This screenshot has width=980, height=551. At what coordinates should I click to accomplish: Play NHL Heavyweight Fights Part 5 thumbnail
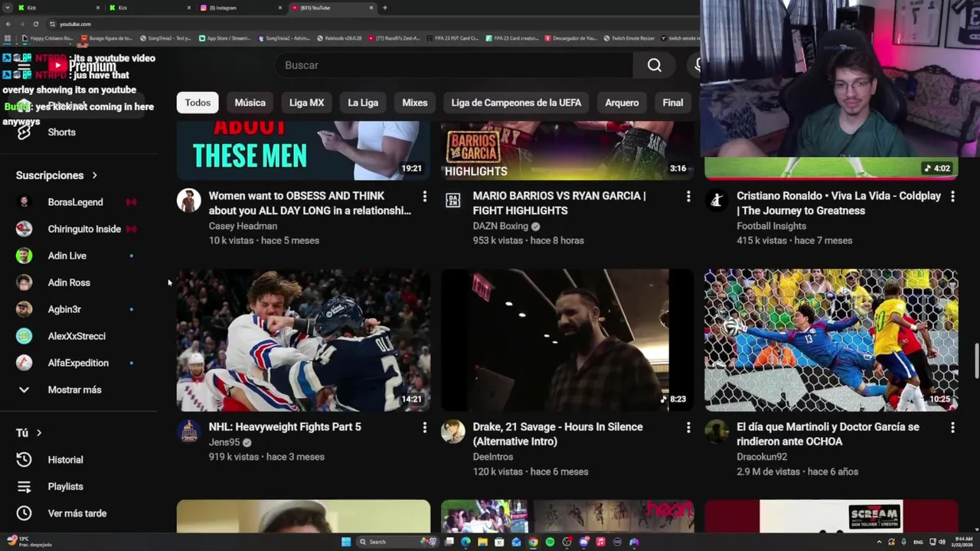pos(303,341)
